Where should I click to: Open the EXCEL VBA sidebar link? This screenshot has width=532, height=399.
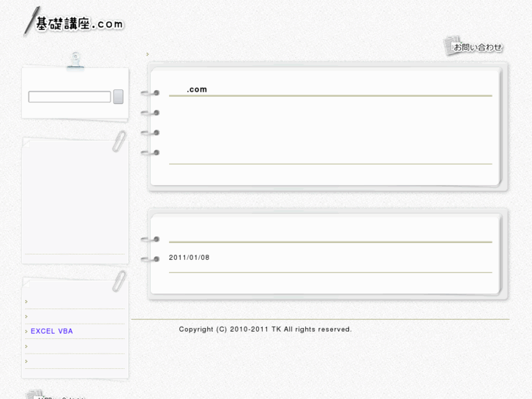(51, 331)
